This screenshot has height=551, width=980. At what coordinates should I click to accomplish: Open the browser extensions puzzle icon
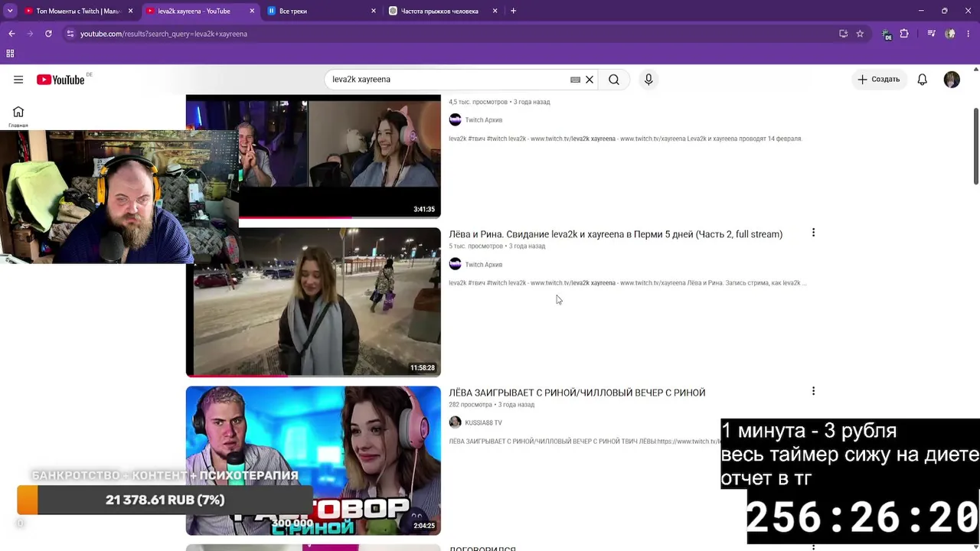click(x=904, y=34)
